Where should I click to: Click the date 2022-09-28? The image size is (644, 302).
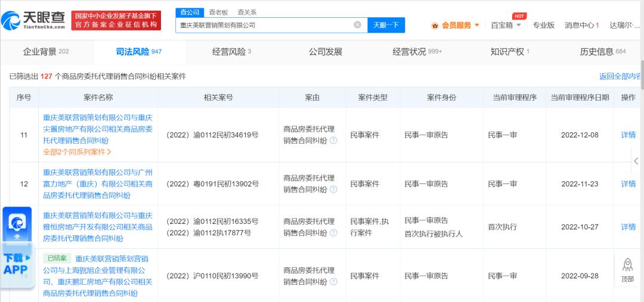coord(580,276)
